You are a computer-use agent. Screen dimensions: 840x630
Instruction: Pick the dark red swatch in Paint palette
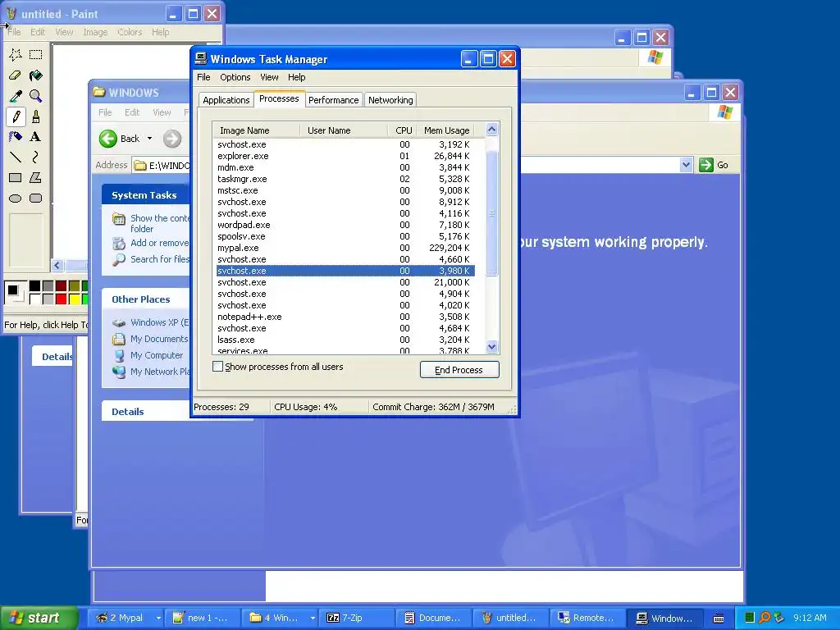point(61,286)
